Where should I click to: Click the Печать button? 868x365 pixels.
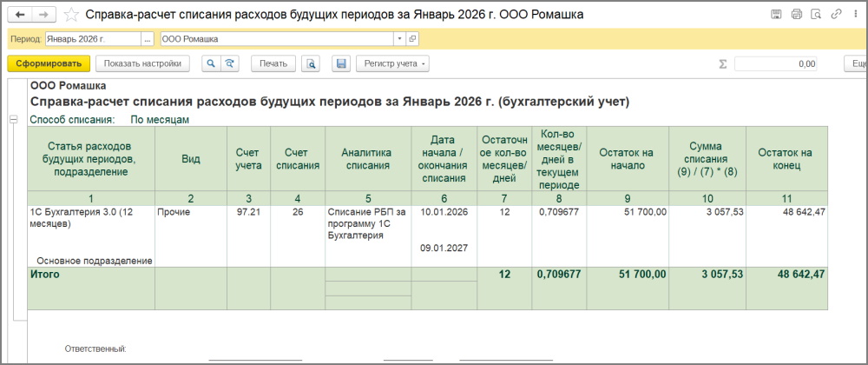(273, 63)
